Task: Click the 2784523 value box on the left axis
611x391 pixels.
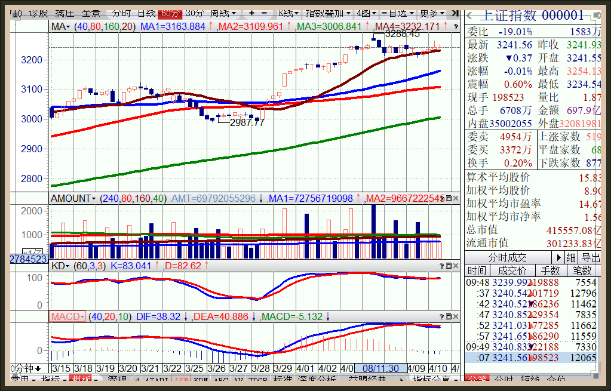Action: click(29, 259)
